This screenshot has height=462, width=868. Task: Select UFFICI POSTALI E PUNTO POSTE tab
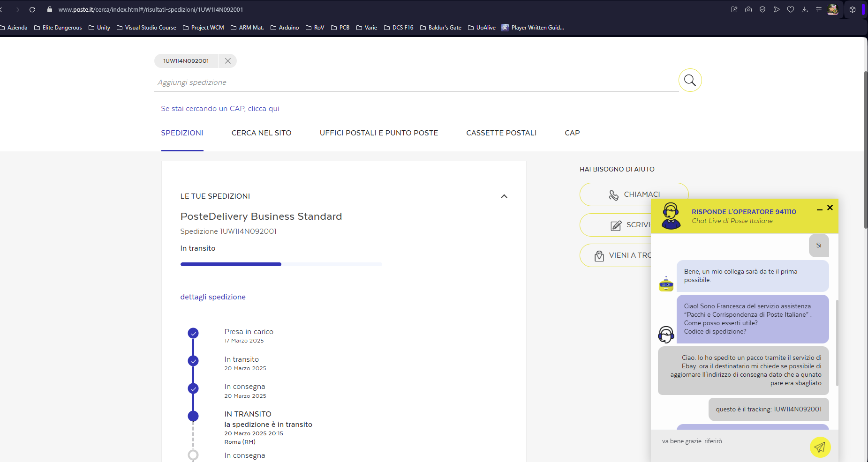(379, 133)
